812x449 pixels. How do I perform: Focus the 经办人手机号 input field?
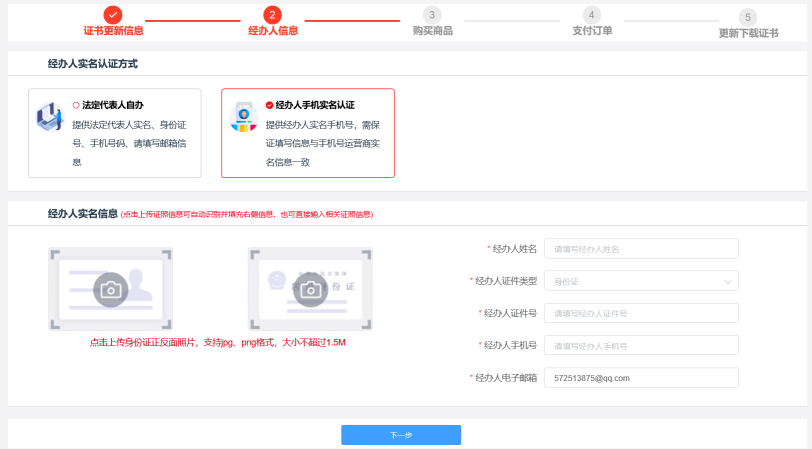point(641,345)
